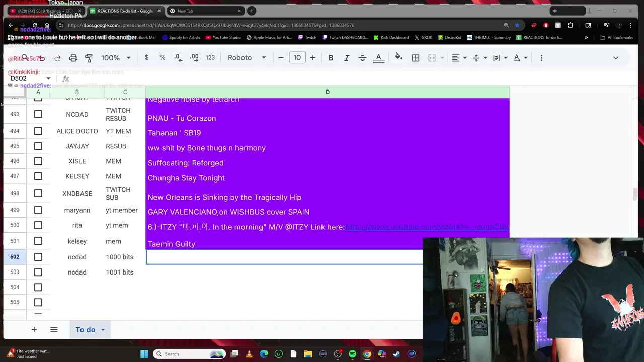Open the 100% zoom dropdown

click(x=116, y=58)
